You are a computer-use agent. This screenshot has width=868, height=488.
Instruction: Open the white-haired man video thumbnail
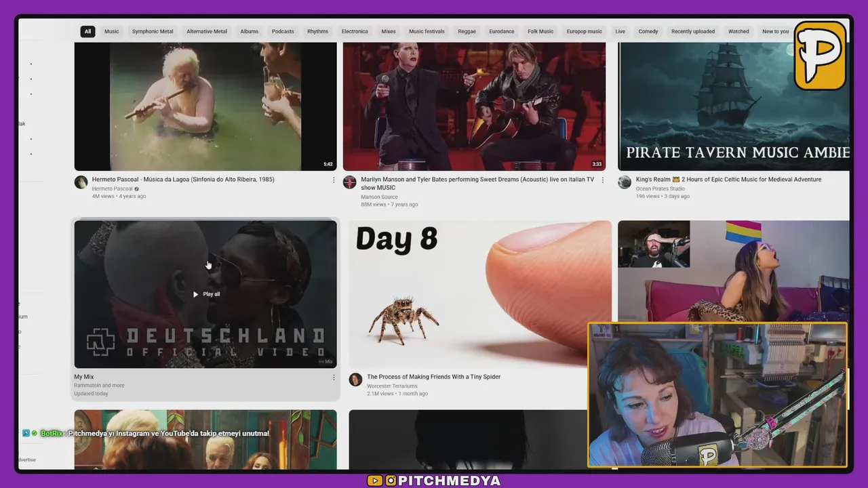click(x=205, y=439)
